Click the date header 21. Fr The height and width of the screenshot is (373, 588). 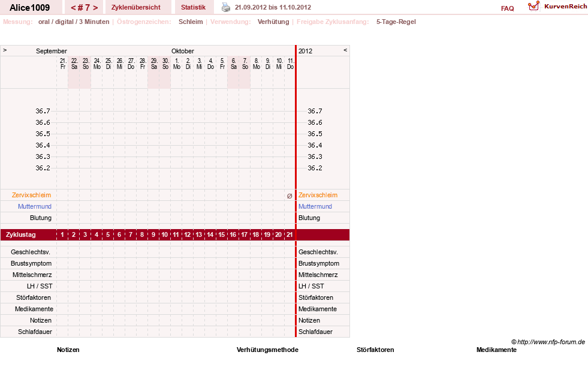(63, 64)
